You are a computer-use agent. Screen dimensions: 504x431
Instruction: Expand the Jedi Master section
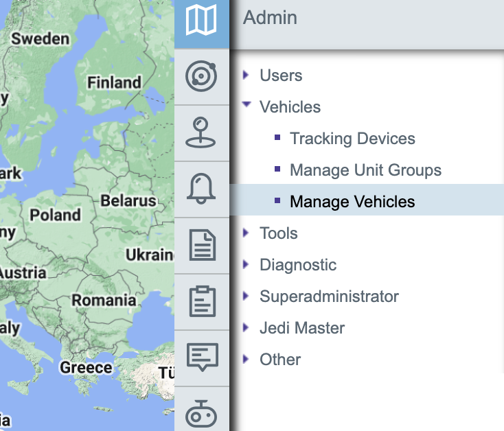[x=246, y=328]
